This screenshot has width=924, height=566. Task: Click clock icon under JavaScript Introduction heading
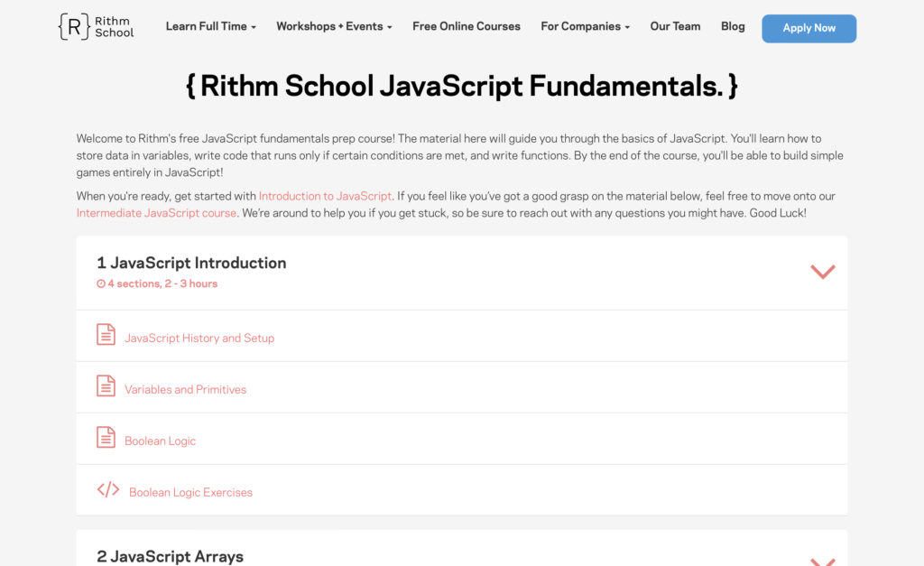pos(101,283)
